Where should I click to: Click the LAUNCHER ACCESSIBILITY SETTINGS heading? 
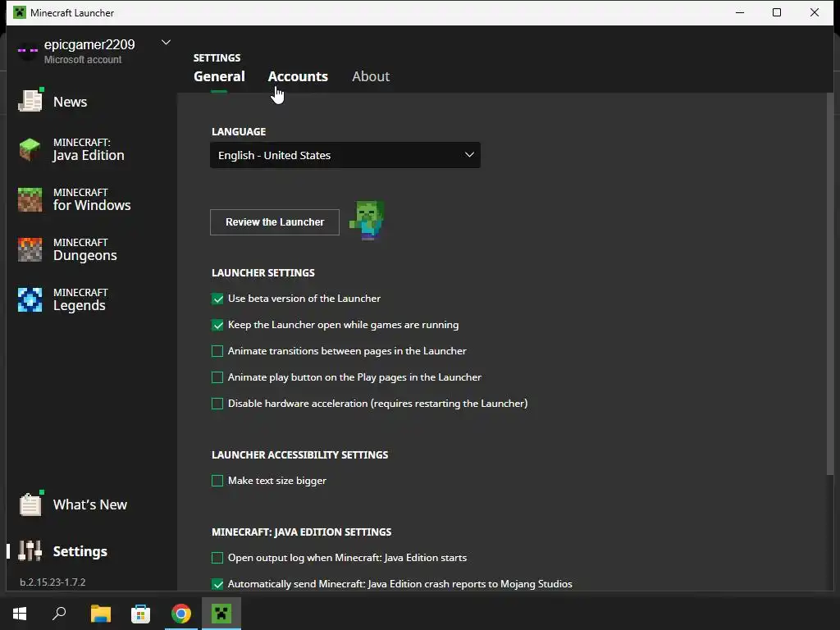tap(300, 454)
